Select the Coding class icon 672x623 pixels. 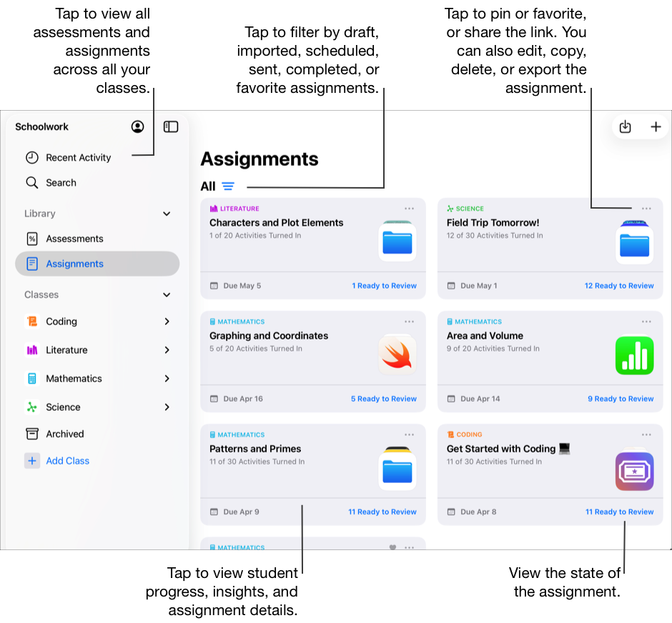click(x=32, y=321)
